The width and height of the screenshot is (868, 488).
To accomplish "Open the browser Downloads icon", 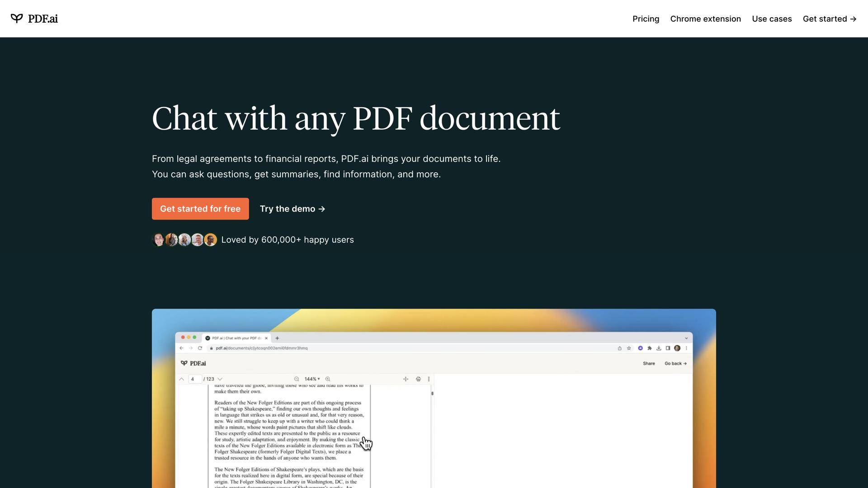I will 659,348.
